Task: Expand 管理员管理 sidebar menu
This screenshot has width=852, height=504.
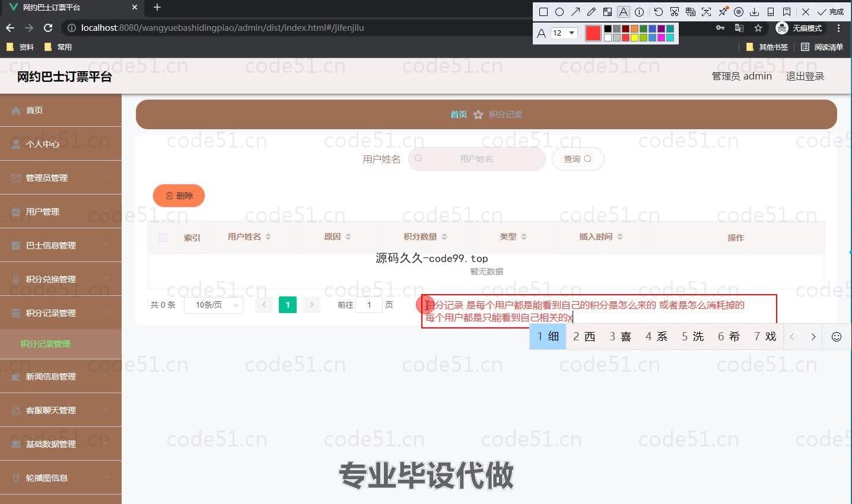Action: [x=61, y=178]
